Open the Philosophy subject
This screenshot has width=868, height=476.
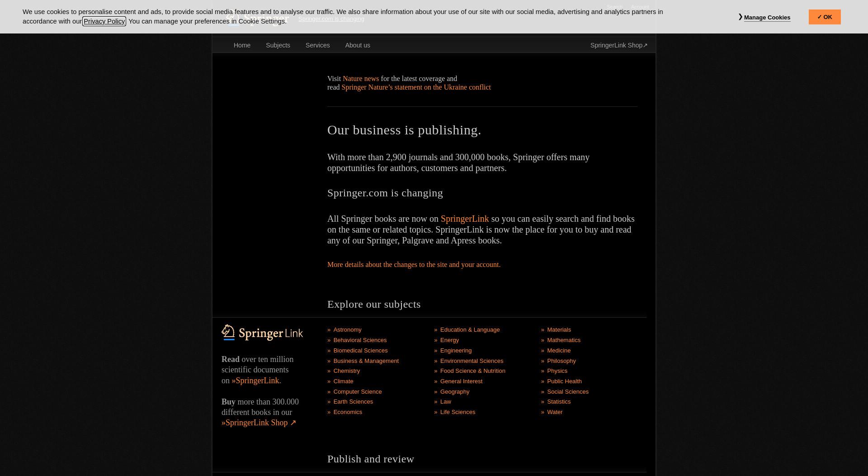click(561, 361)
